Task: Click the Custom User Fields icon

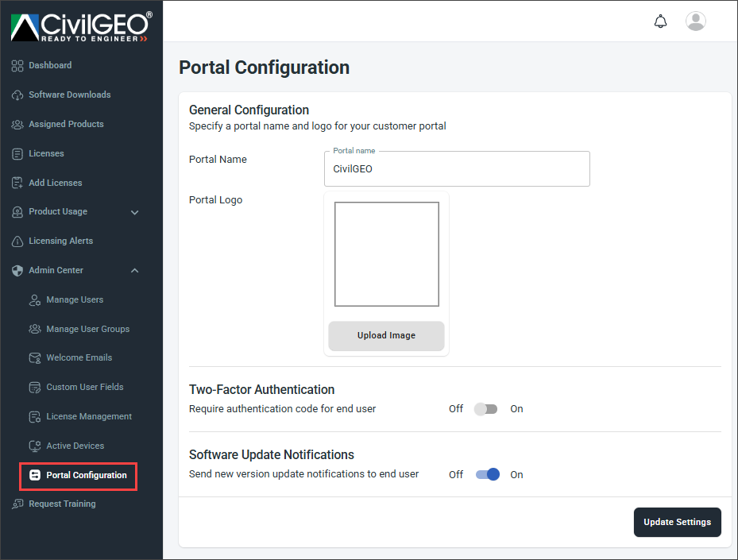Action: point(35,388)
